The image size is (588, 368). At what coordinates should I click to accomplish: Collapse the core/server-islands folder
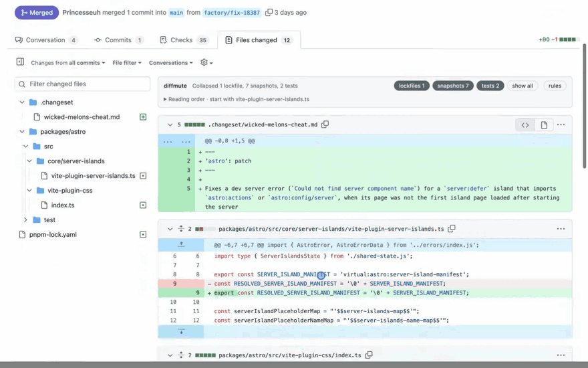click(x=29, y=161)
